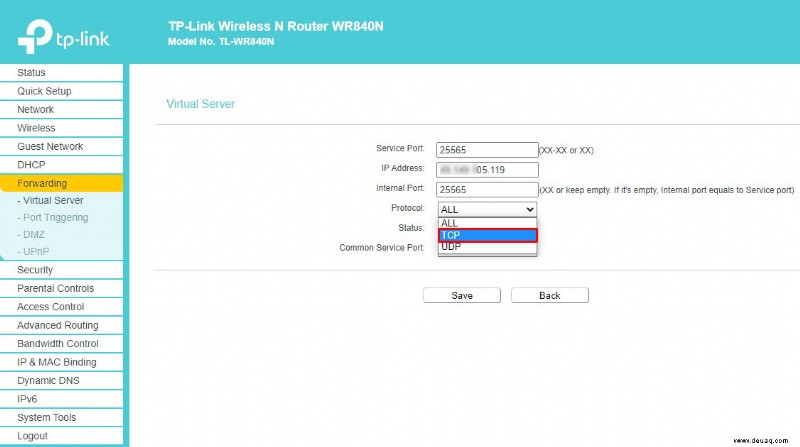Viewport: 800px width, 447px height.
Task: Choose UDP in protocol list
Action: (x=487, y=247)
